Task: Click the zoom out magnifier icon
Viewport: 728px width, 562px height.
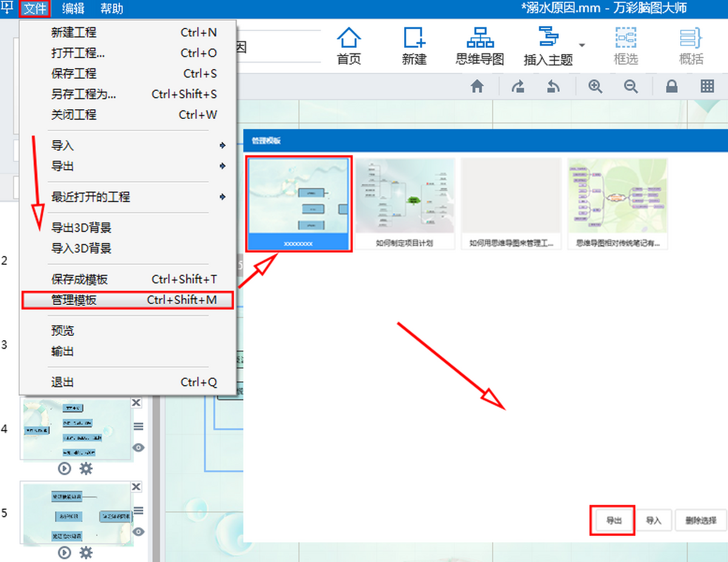Action: pyautogui.click(x=631, y=87)
